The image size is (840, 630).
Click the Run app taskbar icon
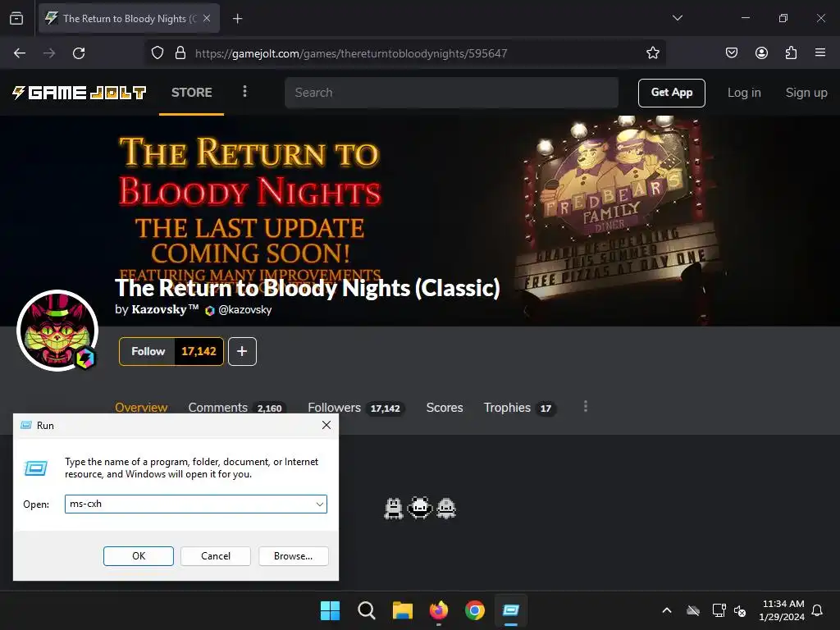[x=511, y=610]
